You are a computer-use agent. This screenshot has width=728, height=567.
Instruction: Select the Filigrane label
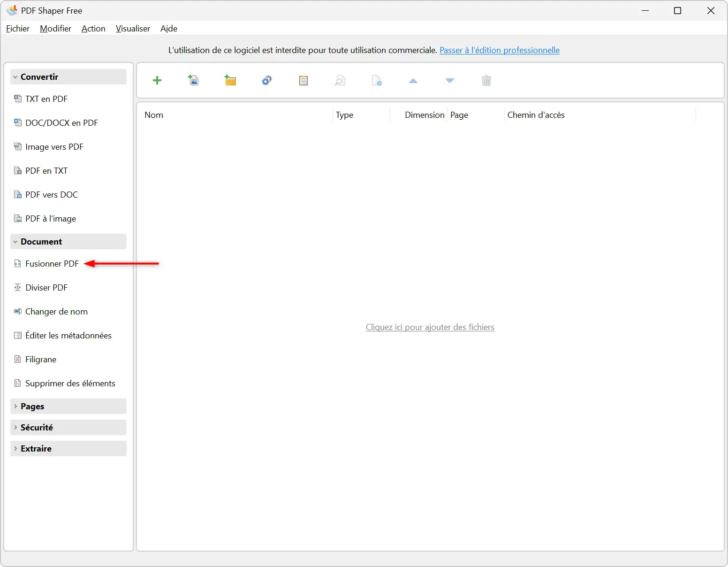point(41,359)
